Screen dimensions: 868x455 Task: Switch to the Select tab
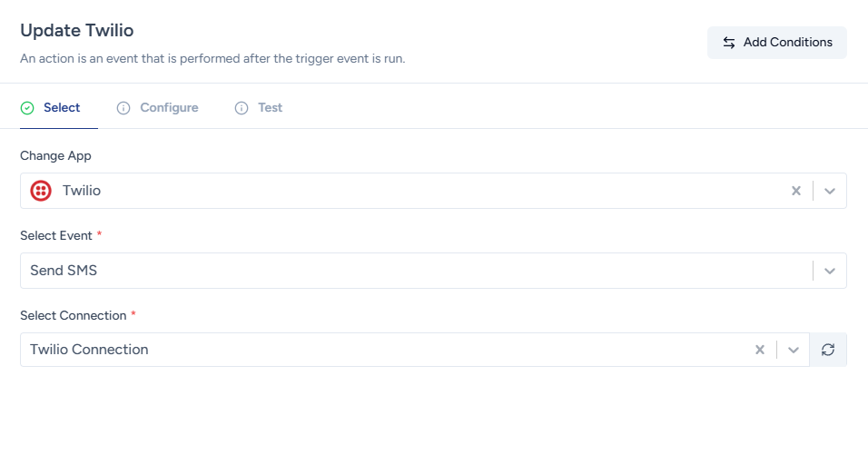tap(62, 107)
